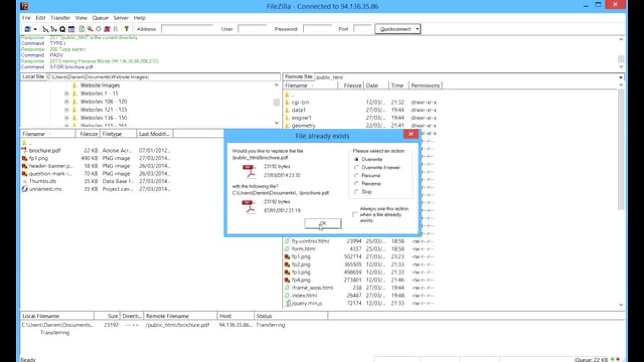Expand the Websites 106 - 120 tree node

click(x=66, y=102)
